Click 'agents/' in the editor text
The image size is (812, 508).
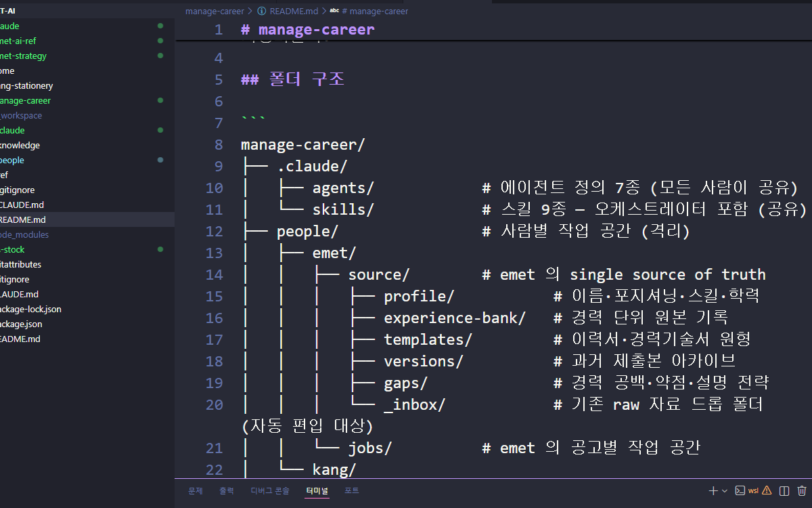pyautogui.click(x=343, y=188)
